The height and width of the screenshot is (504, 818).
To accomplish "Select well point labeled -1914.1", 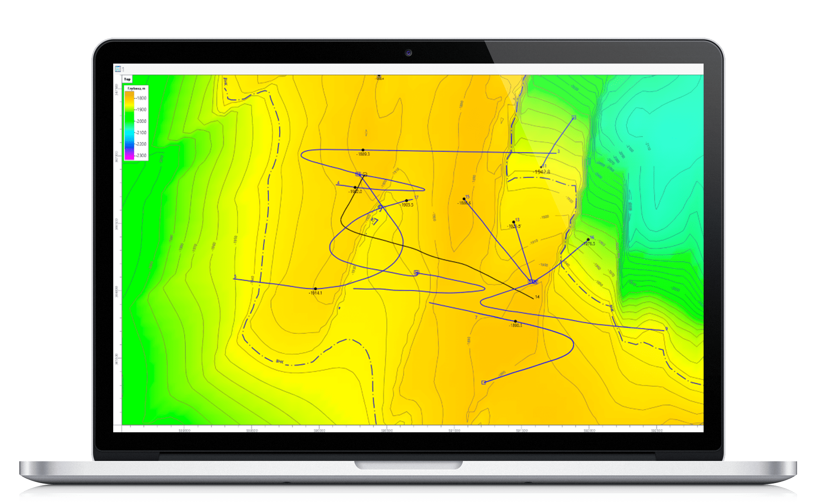I will click(x=315, y=289).
